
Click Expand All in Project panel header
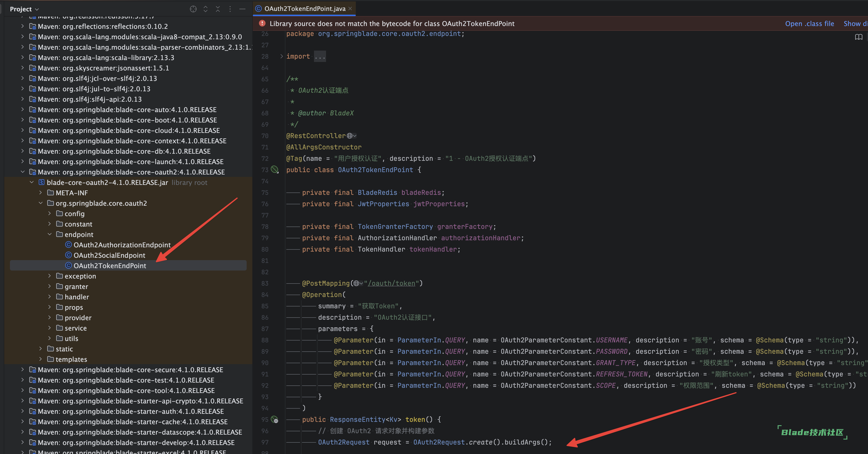(206, 9)
